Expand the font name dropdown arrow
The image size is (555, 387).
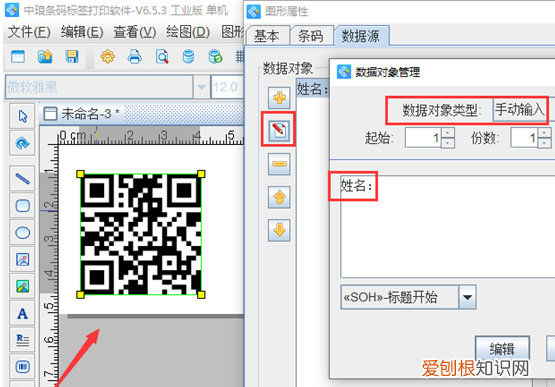pos(202,87)
